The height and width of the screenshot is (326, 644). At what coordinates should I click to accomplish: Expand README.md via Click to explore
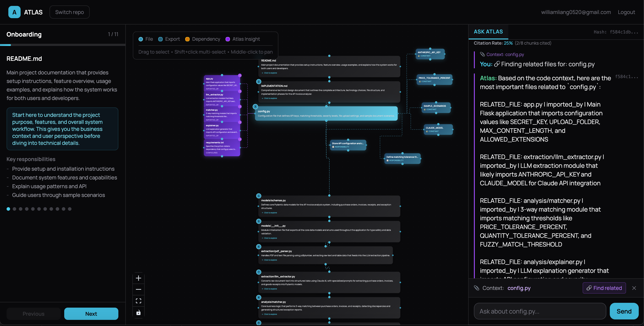pos(270,73)
